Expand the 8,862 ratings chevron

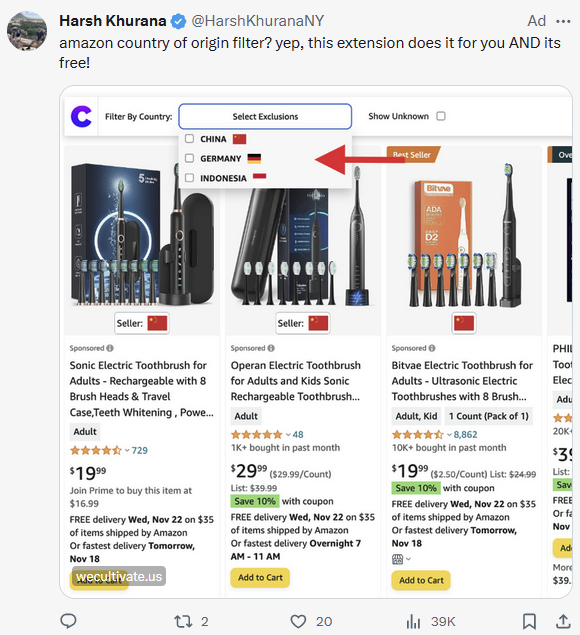tap(449, 435)
